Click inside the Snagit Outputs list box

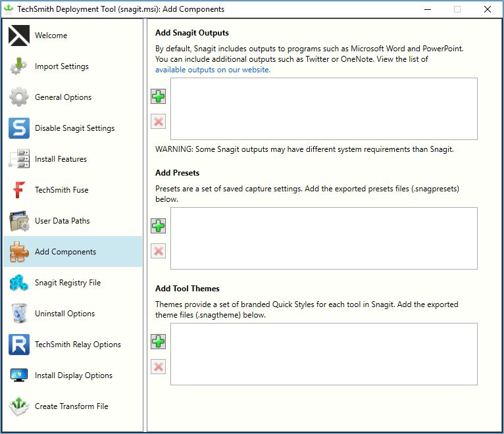pos(324,109)
